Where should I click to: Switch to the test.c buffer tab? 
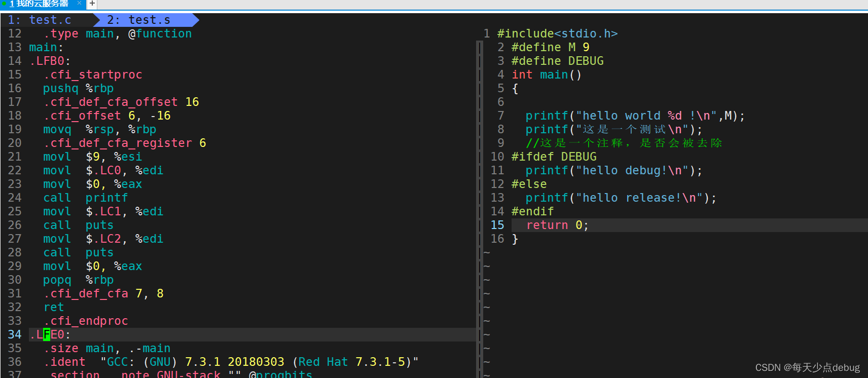(x=50, y=20)
